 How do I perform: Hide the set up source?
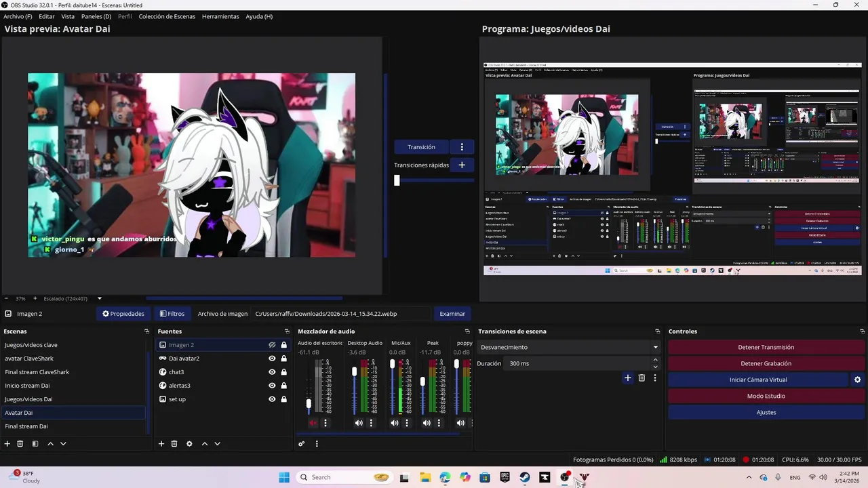point(272,399)
